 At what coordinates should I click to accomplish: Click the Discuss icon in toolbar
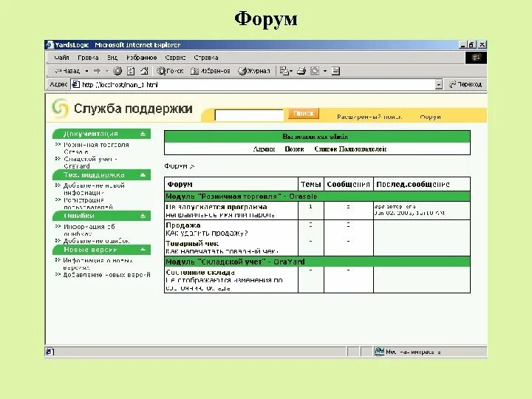click(335, 71)
